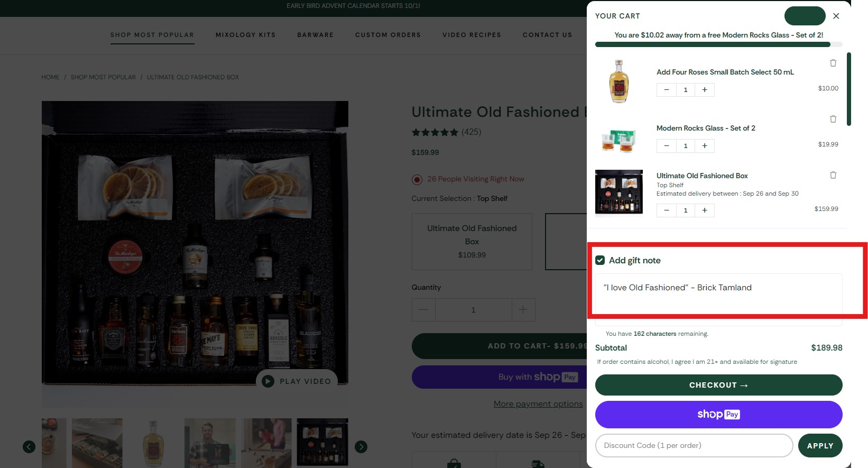The height and width of the screenshot is (468, 868).
Task: Play the product video
Action: pyautogui.click(x=297, y=381)
